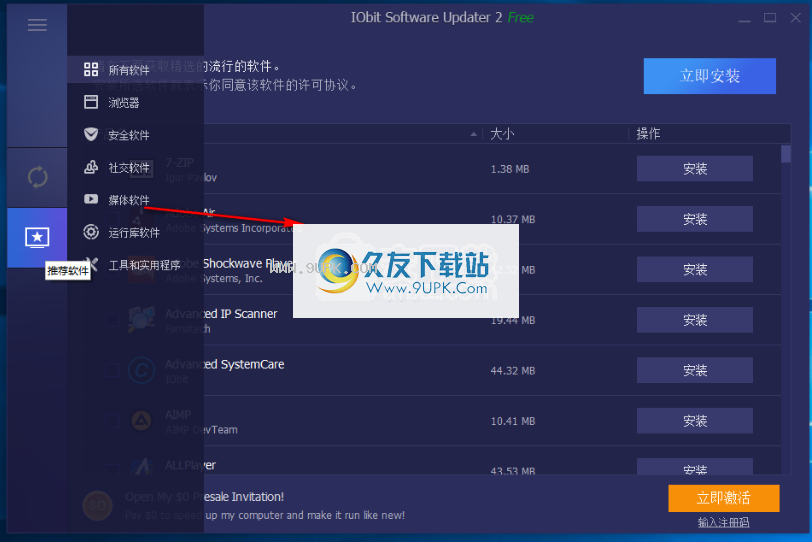Click the sort arrow beside 大小

coord(473,134)
